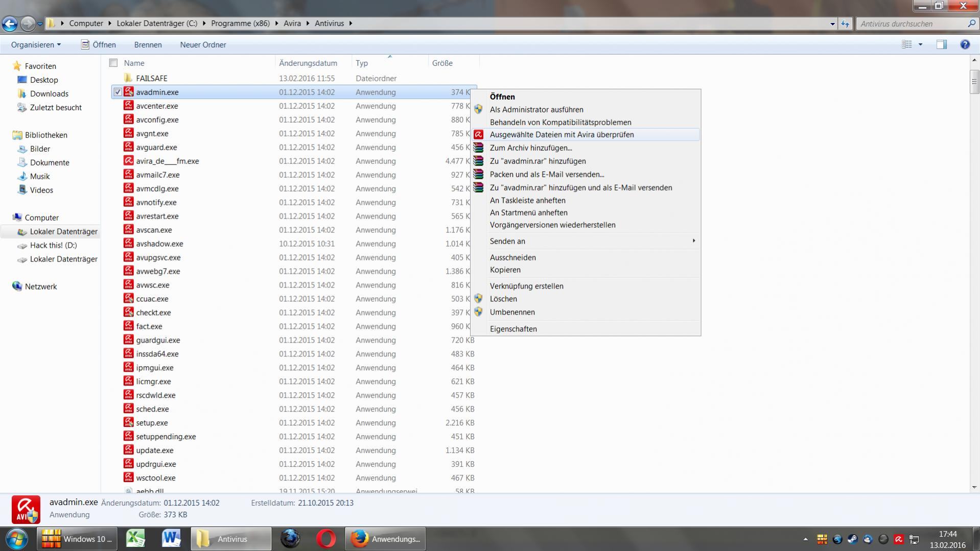The height and width of the screenshot is (551, 980).
Task: Uncheck the avadmin.exe checkbox
Action: click(x=118, y=92)
